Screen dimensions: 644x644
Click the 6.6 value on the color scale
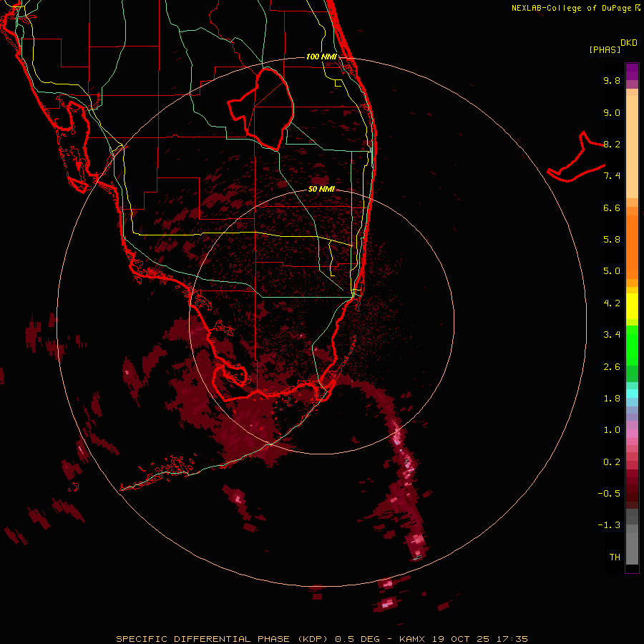tap(612, 208)
